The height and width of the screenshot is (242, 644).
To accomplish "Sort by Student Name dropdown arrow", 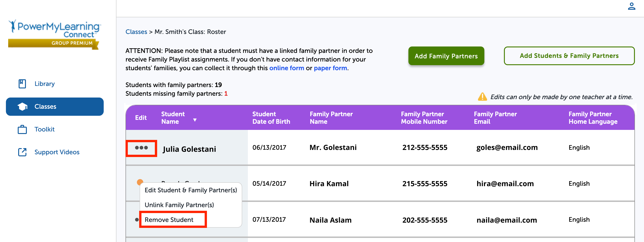I will 195,120.
